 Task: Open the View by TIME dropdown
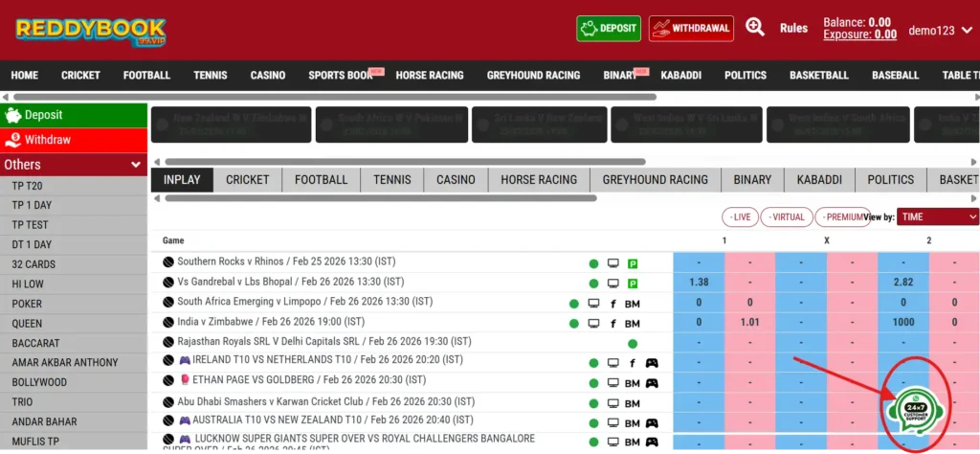point(937,217)
